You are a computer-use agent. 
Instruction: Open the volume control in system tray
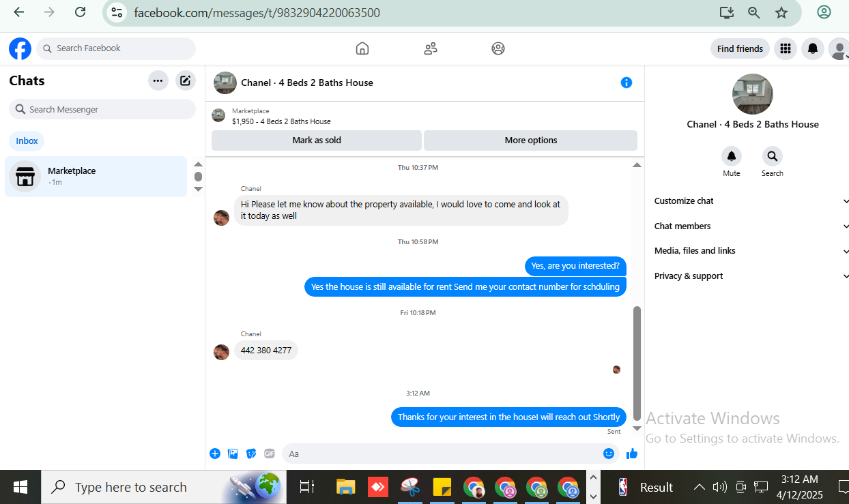(719, 487)
